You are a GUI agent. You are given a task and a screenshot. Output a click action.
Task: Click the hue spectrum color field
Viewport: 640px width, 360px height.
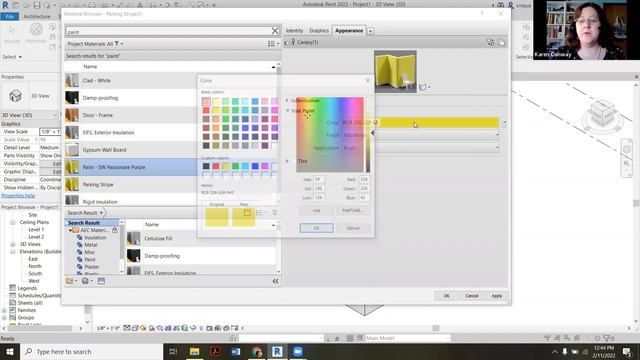point(329,134)
